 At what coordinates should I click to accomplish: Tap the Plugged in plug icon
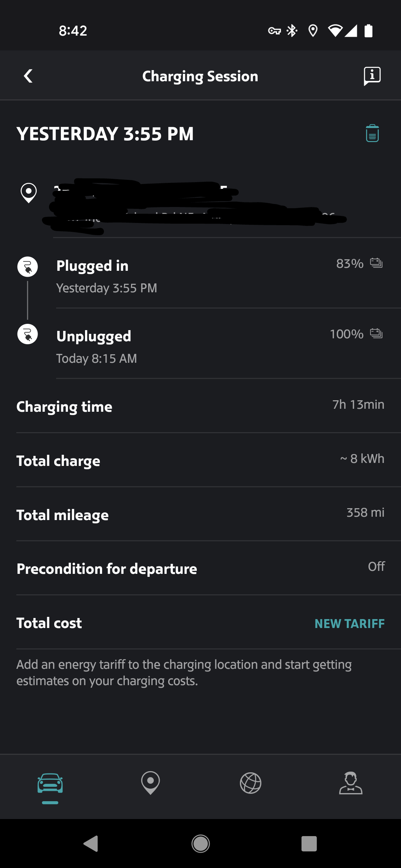click(x=28, y=267)
